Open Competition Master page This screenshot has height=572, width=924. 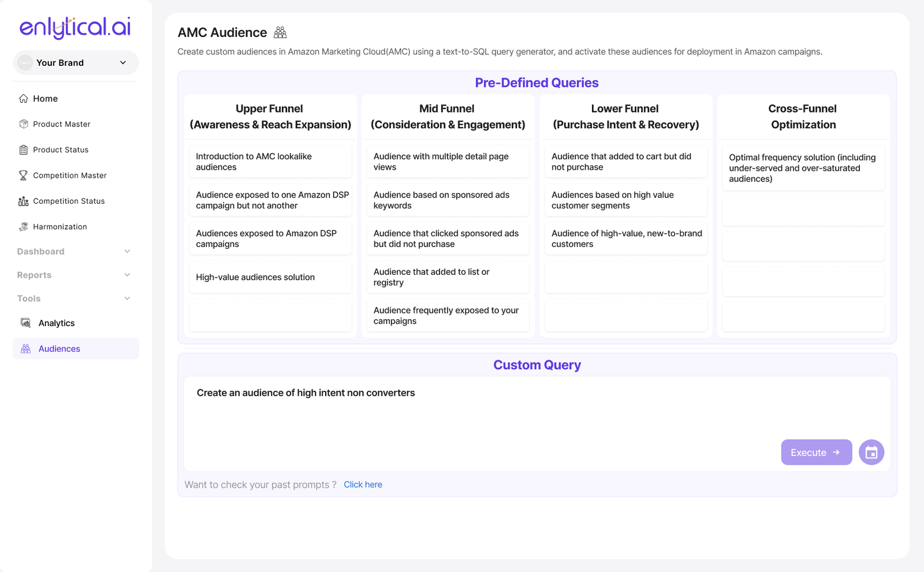pyautogui.click(x=76, y=175)
